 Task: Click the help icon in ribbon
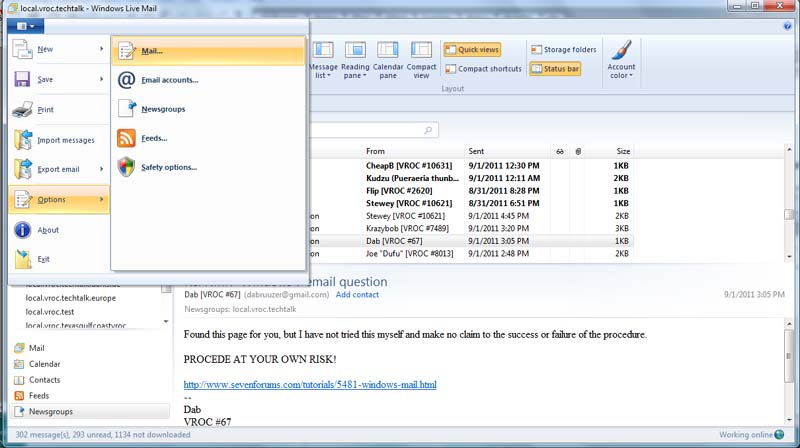coord(787,27)
